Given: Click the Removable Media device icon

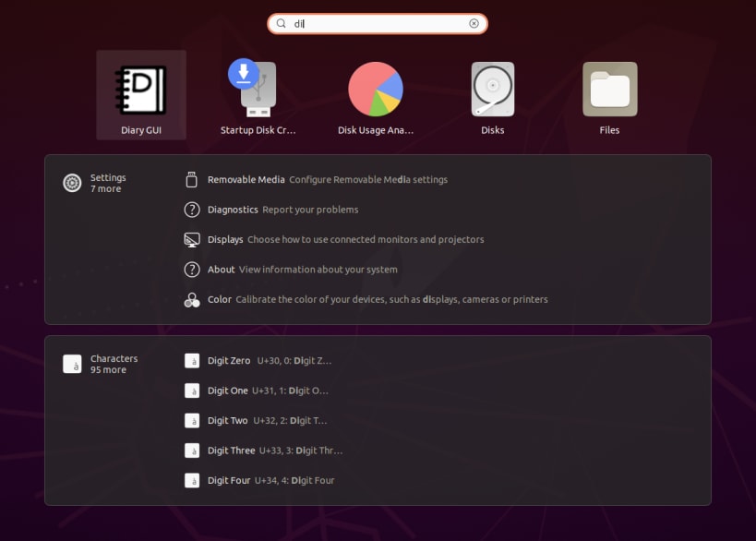Looking at the screenshot, I should coord(192,179).
